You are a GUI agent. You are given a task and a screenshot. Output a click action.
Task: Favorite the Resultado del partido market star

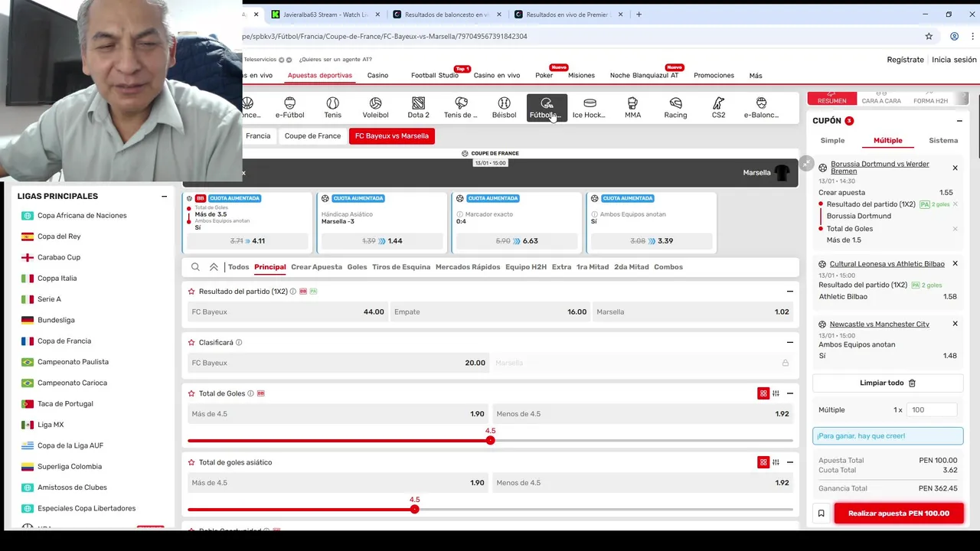(191, 292)
